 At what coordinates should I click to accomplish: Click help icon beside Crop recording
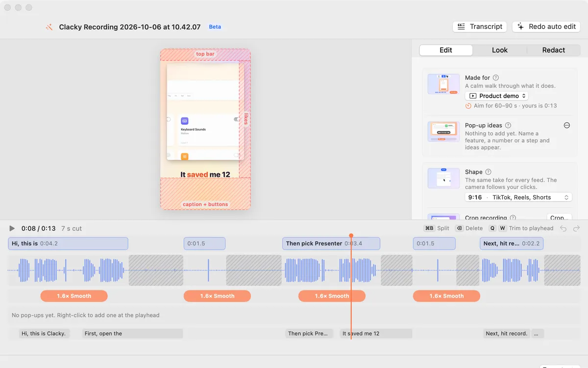(513, 218)
